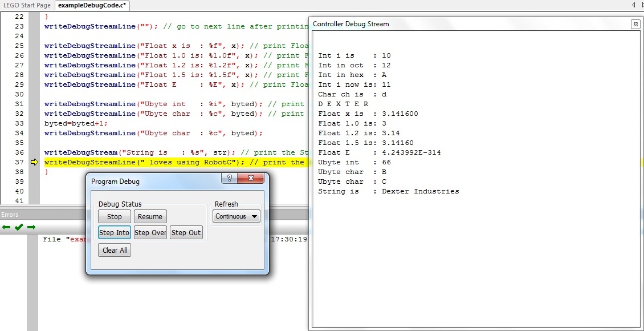Screen dimensions: 644x331
Task: Switch to the LEGO Start Page tab
Action: tap(27, 5)
